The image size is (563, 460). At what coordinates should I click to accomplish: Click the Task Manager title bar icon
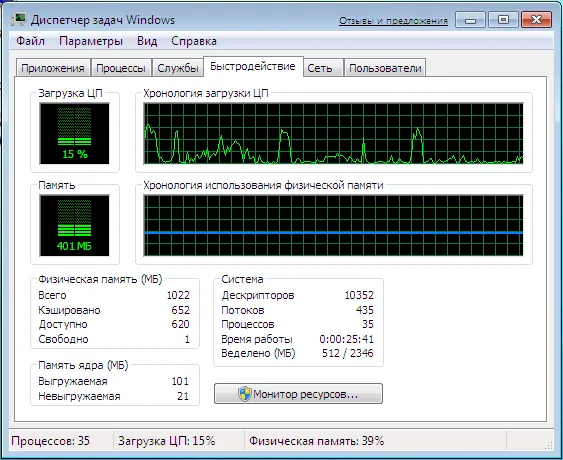tap(19, 19)
